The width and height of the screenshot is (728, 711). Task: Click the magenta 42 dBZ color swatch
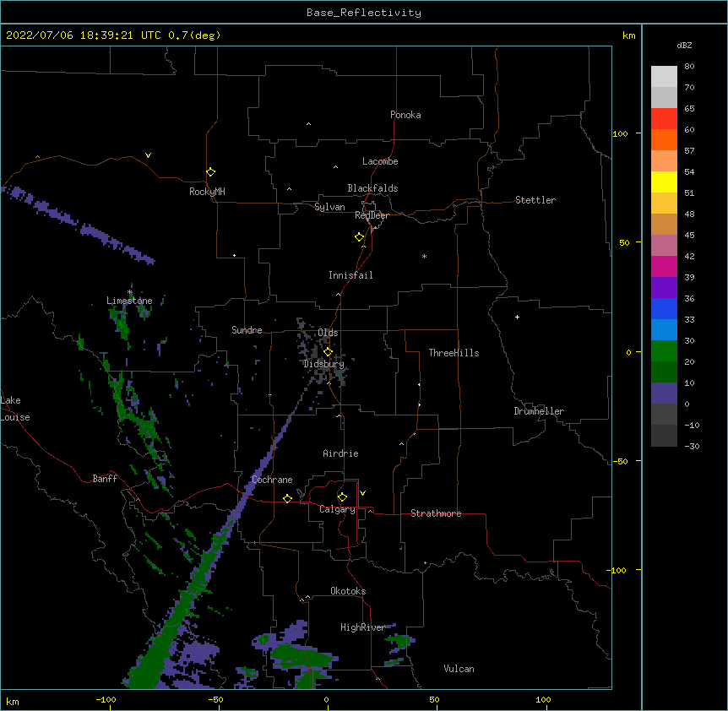pos(664,266)
